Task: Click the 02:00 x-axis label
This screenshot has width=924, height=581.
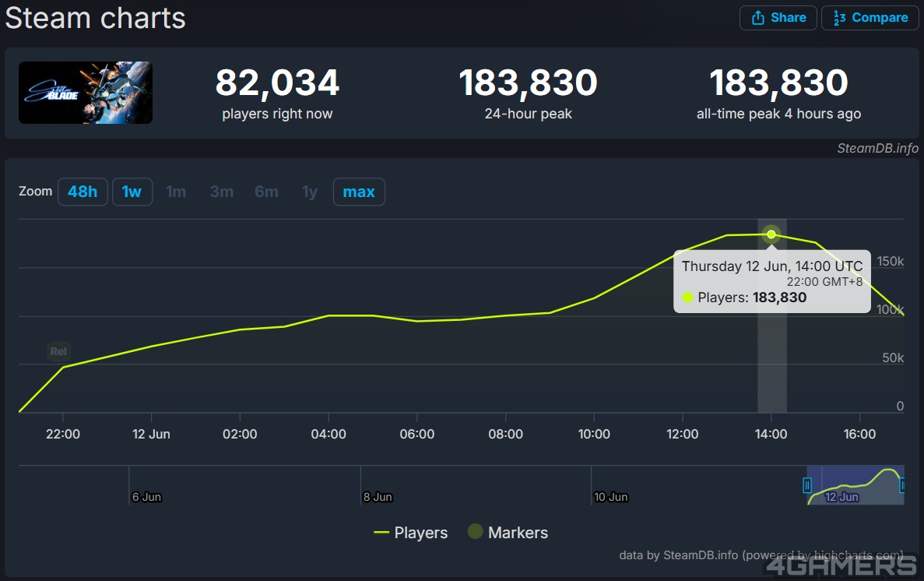Action: click(x=240, y=434)
